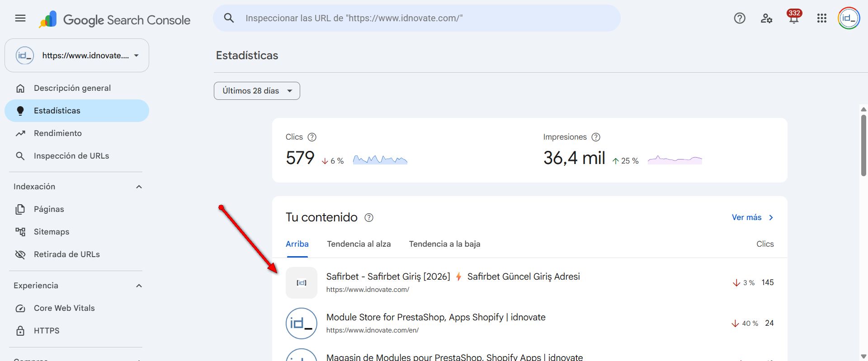Open the hamburger main menu
868x361 pixels.
(x=20, y=19)
